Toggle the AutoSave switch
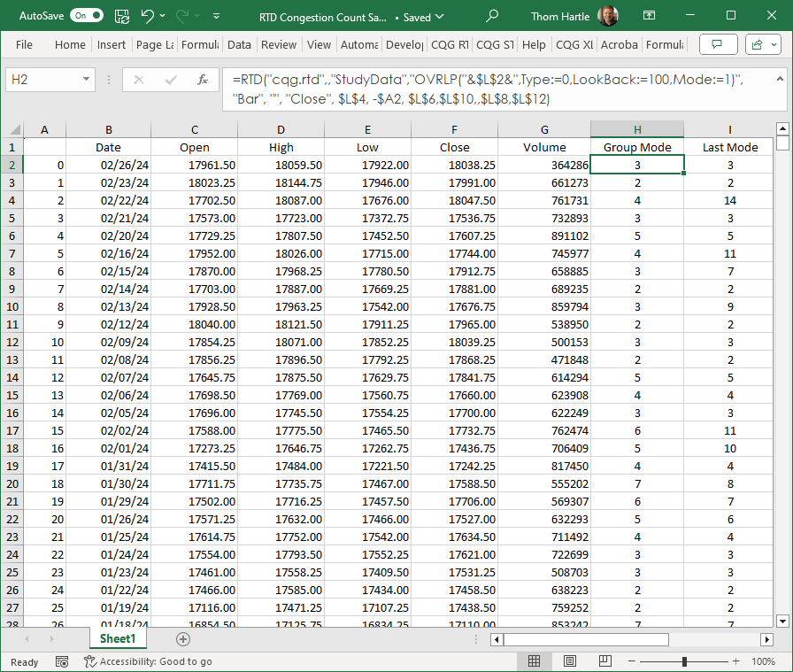Screen dimensions: 793x672 [x=87, y=16]
